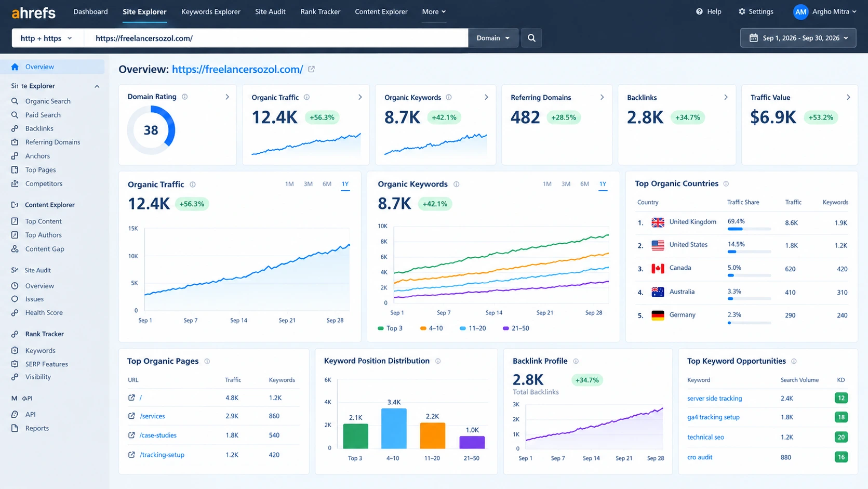The image size is (868, 489).
Task: Open the Content Explorer tab
Action: point(381,11)
